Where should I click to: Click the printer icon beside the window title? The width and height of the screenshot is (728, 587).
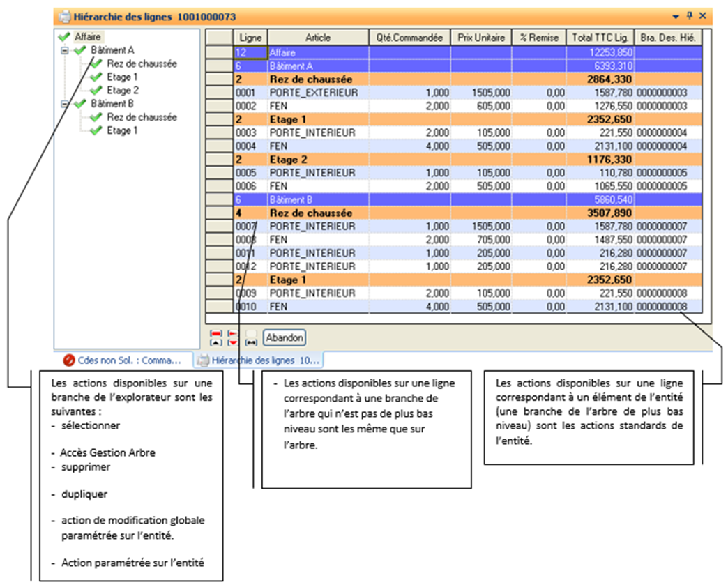[x=65, y=15]
